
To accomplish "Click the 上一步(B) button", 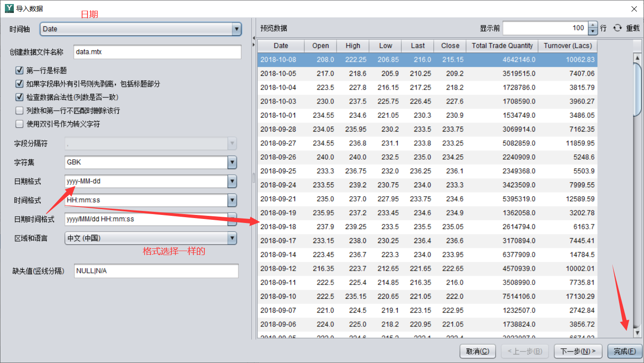I will 524,351.
